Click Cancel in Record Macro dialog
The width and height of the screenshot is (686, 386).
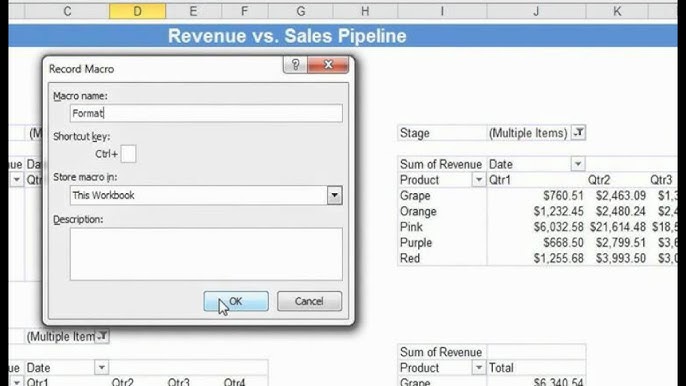pyautogui.click(x=309, y=301)
